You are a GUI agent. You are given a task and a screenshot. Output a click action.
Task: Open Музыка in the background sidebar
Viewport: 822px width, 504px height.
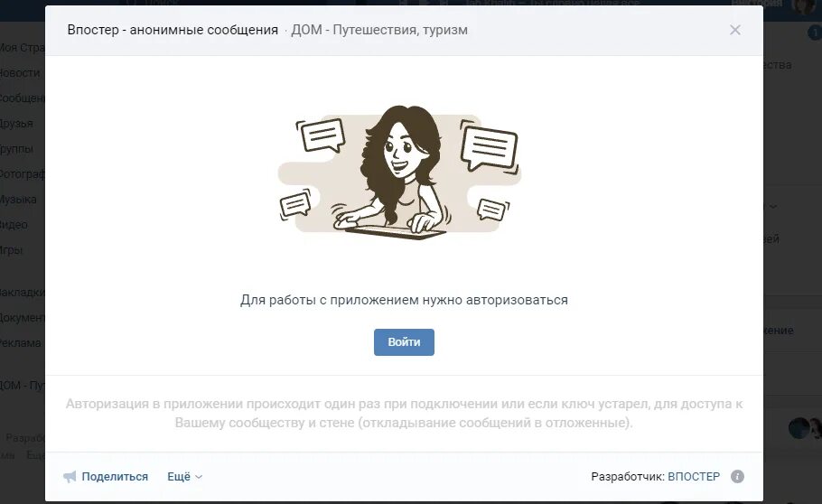pos(19,200)
